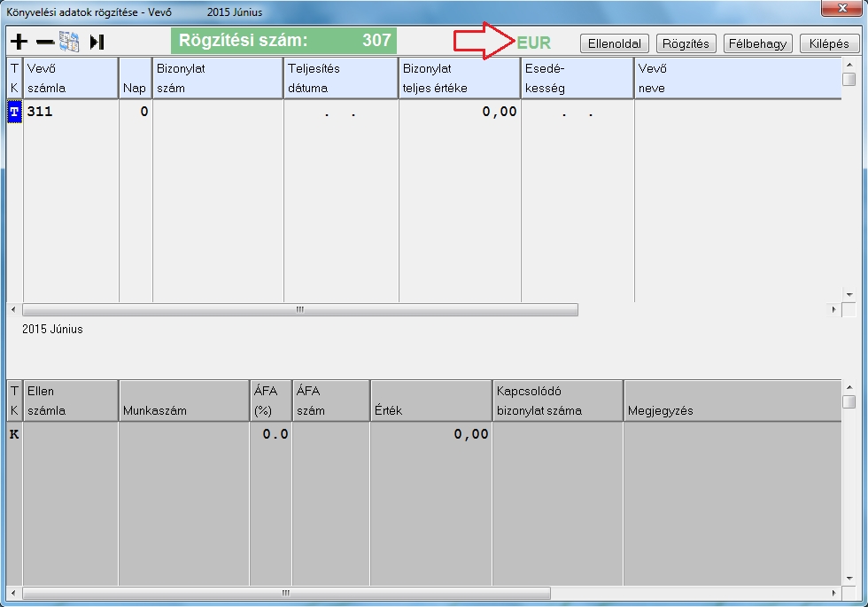Viewport: 868px width, 607px height.
Task: Click the skip-to-end arrow icon
Action: [97, 42]
